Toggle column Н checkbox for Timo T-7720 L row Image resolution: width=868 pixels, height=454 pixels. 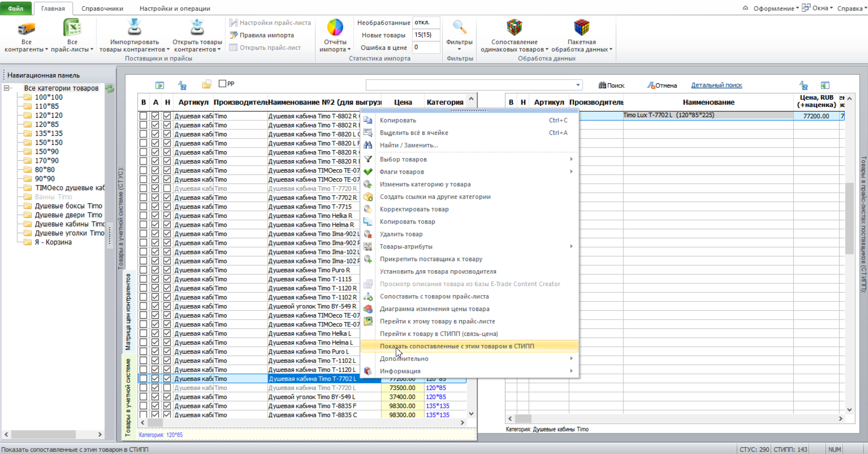(167, 387)
